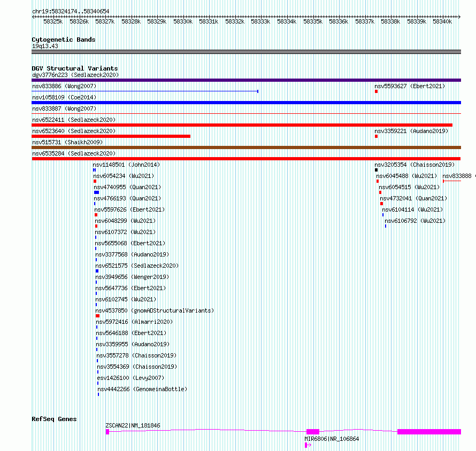Click nsv3554369 (Chaisson2019) label
476x451 pixels.
click(137, 367)
